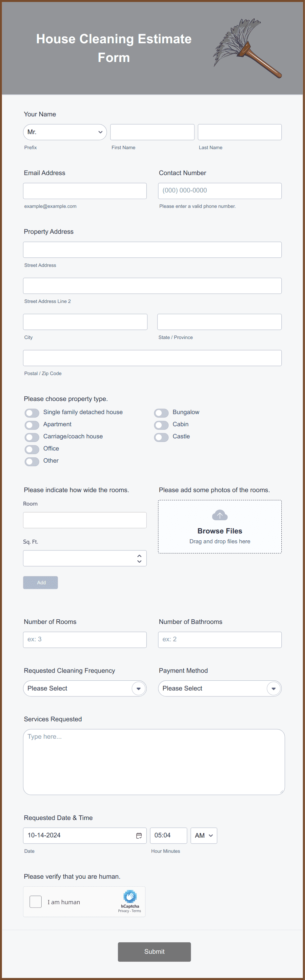Image resolution: width=305 pixels, height=980 pixels.
Task: Open the hCaptcha Privacy link
Action: pos(123,911)
